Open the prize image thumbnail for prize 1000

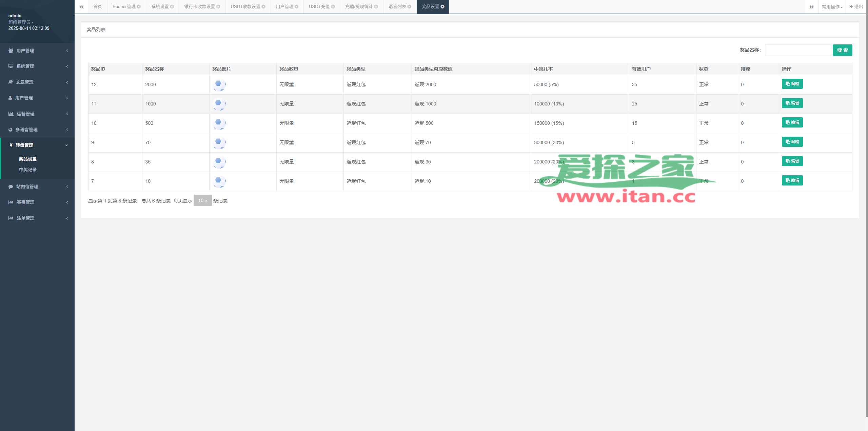tap(219, 104)
